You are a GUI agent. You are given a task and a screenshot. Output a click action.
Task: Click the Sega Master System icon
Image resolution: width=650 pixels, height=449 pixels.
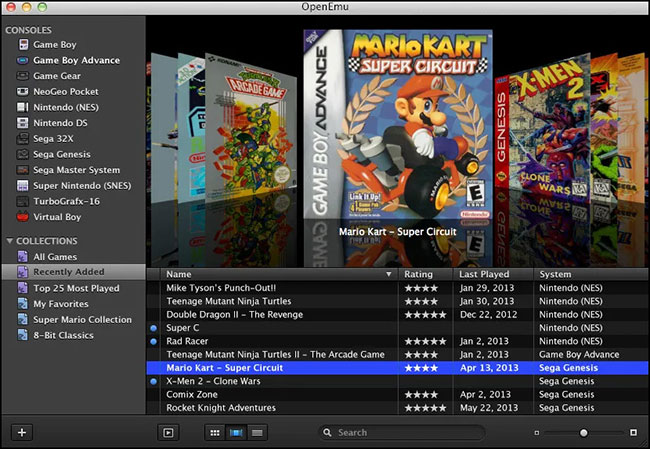[x=22, y=170]
